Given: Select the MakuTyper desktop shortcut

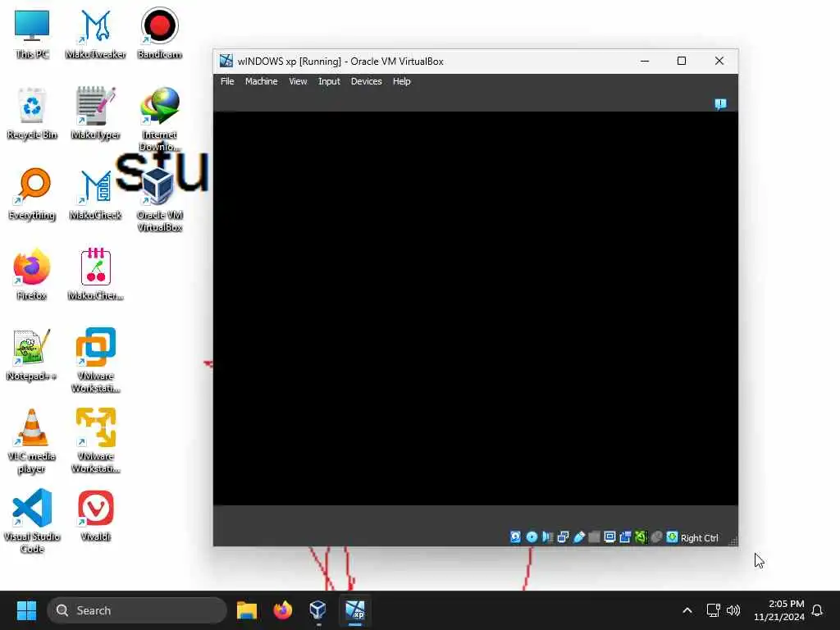Looking at the screenshot, I should point(96,114).
